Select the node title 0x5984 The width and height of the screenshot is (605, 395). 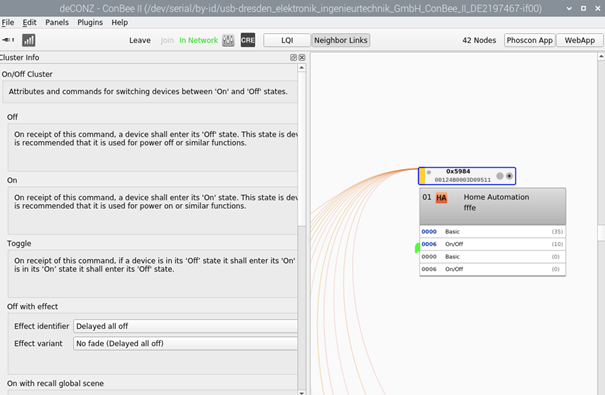(x=458, y=171)
